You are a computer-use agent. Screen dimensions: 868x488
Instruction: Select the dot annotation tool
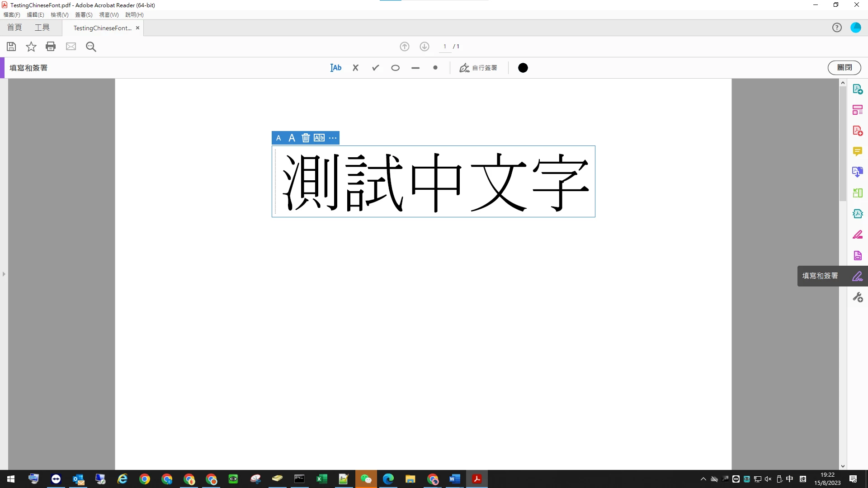click(x=435, y=68)
